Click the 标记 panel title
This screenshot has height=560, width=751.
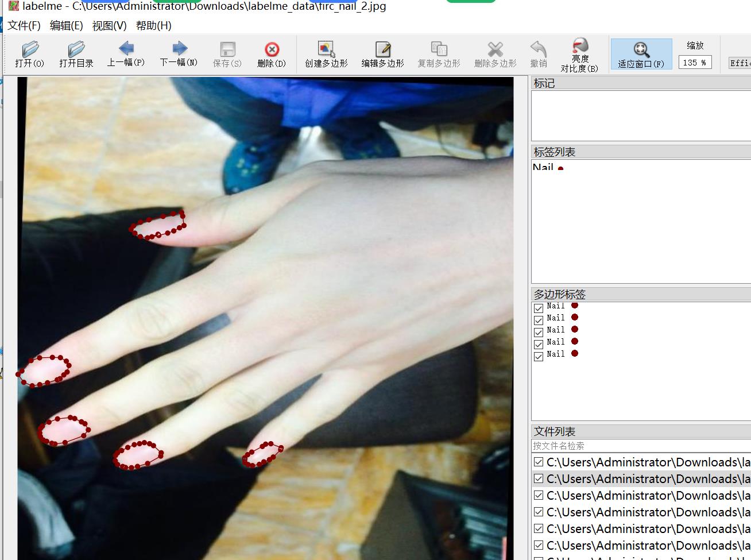pos(544,83)
